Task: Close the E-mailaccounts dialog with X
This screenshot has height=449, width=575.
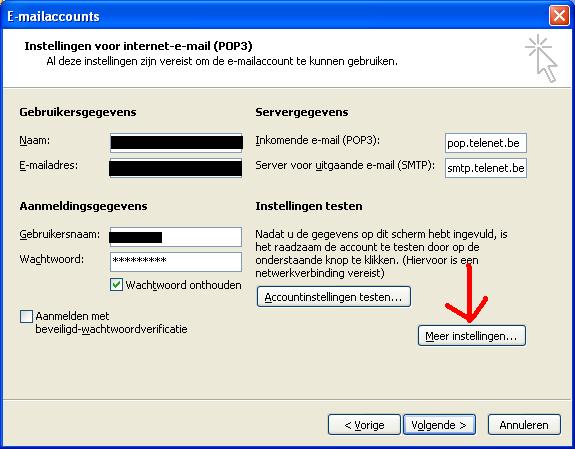Action: coord(558,16)
